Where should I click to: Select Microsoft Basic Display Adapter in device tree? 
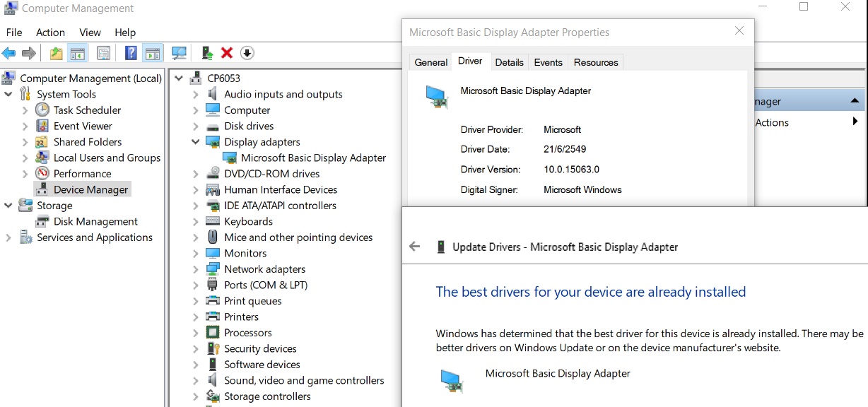point(313,158)
